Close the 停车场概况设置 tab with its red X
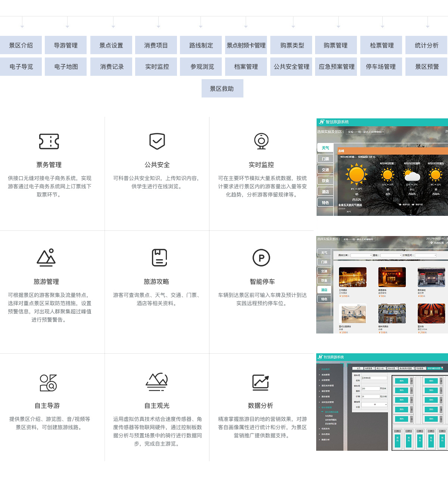The image size is (448, 478). pos(442,367)
